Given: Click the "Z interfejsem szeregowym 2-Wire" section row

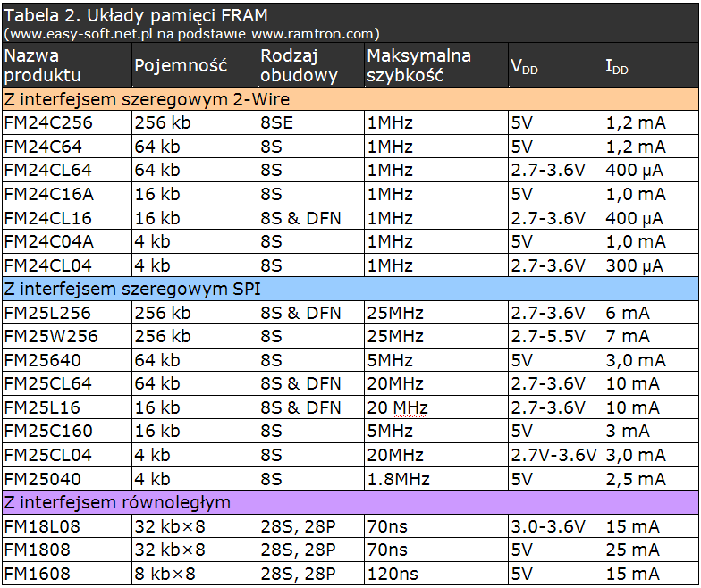Looking at the screenshot, I should coord(350,99).
